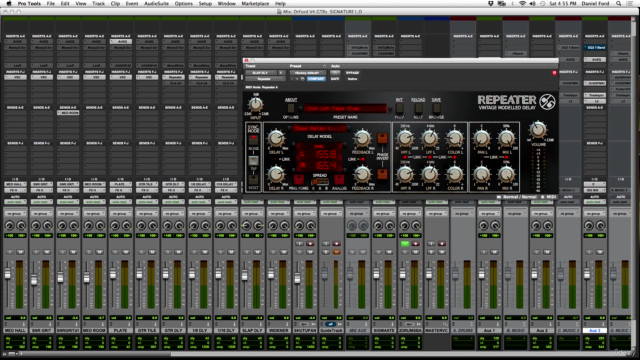
Task: Solo the PLATE track
Action: pos(115,252)
